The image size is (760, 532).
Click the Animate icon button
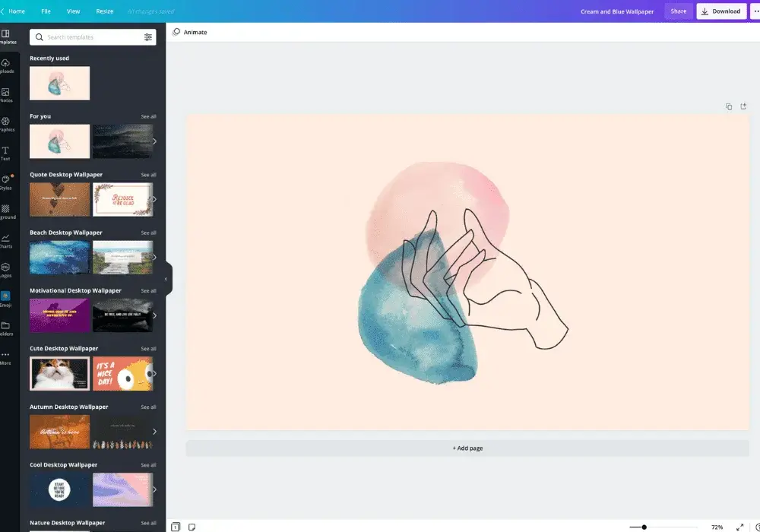point(176,32)
